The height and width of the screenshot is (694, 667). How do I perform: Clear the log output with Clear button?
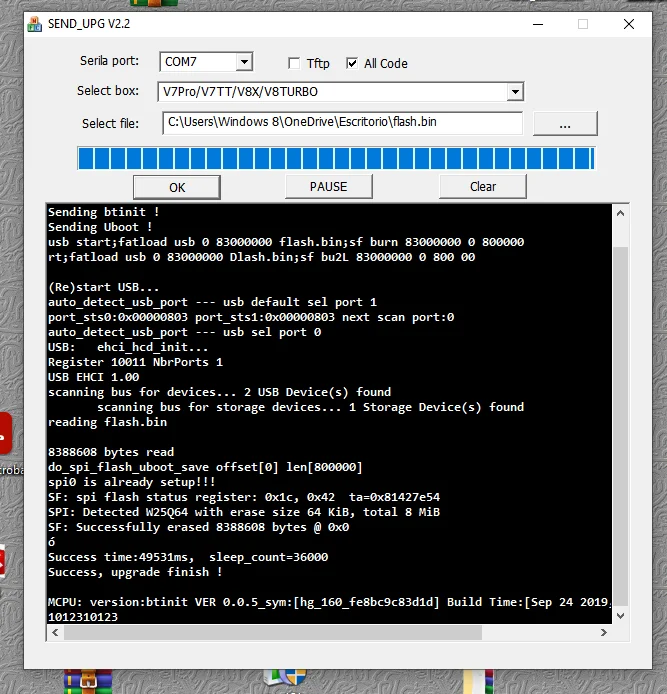coord(482,186)
